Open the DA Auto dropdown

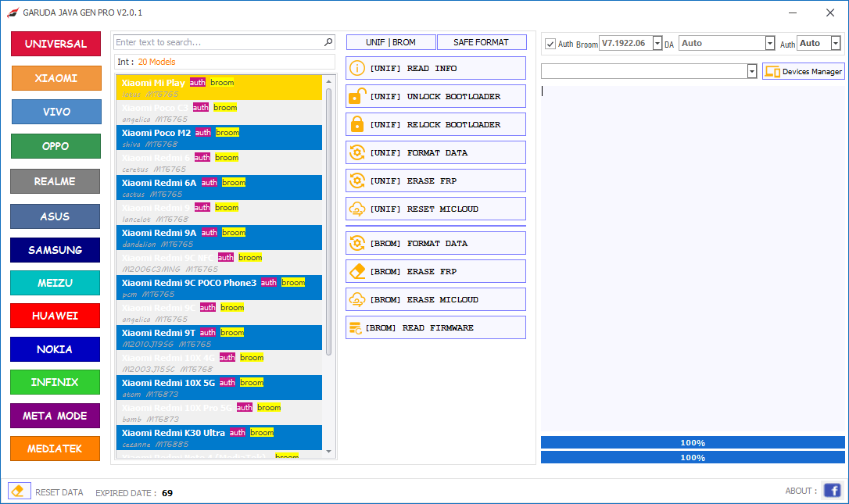pos(770,44)
